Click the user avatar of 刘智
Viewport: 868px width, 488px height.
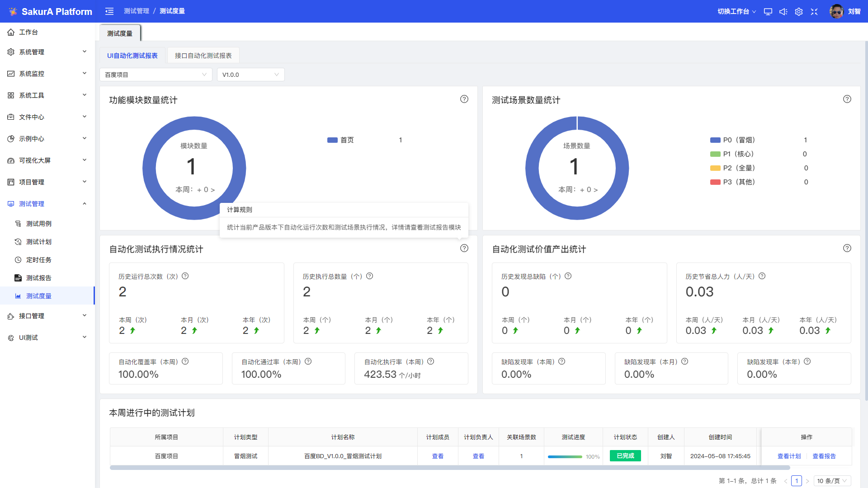tap(836, 11)
